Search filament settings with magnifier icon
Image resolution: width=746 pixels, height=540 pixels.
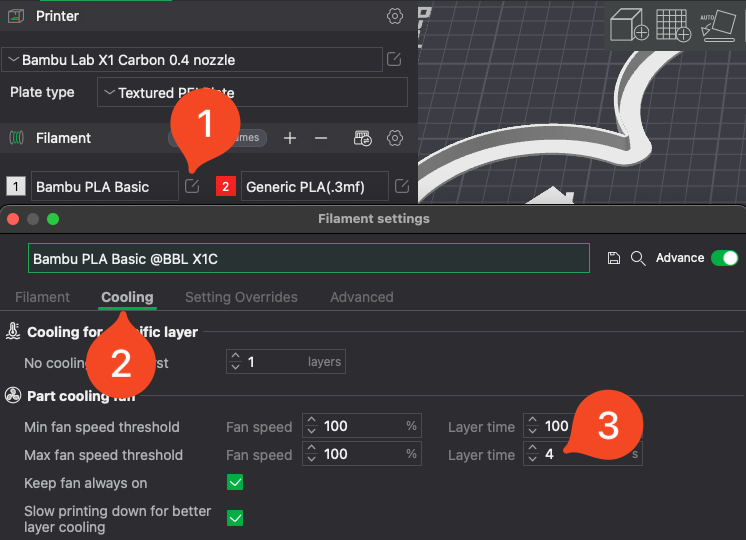(x=638, y=258)
